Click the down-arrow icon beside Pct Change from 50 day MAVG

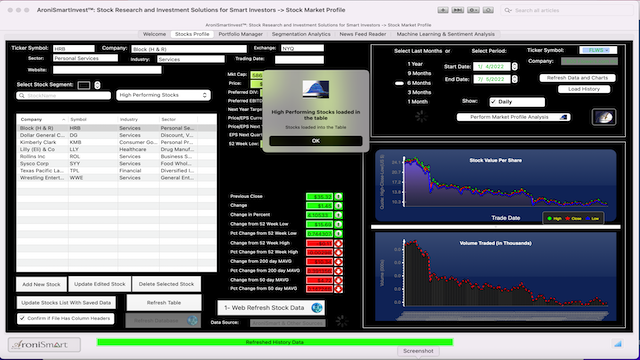point(338,289)
